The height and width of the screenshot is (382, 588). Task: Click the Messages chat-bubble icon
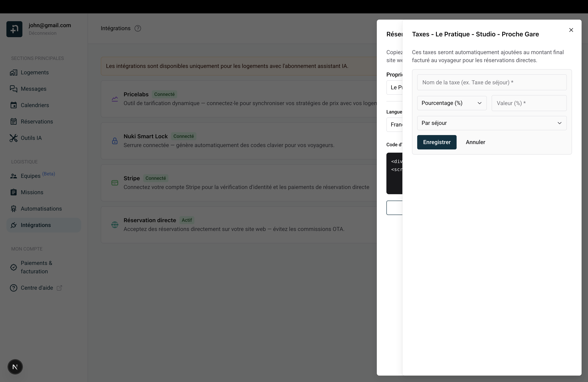pos(14,89)
